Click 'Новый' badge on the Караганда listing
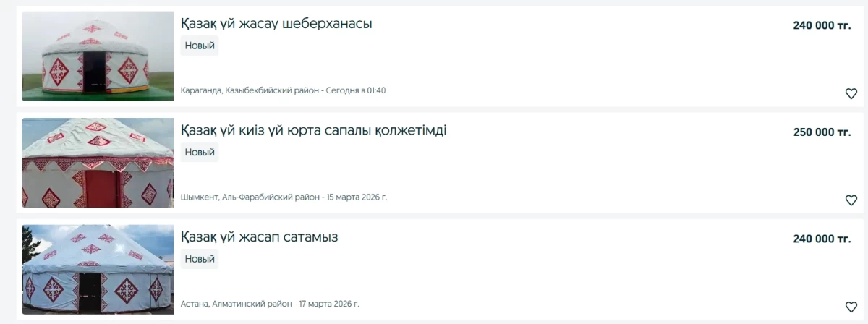868x324 pixels. 200,46
